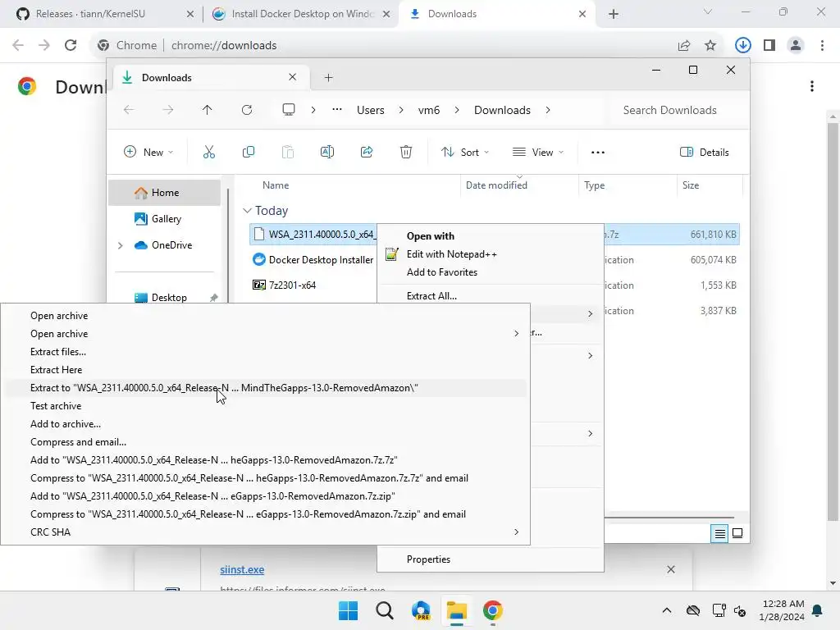Refresh the Downloads folder in Explorer
840x630 pixels.
pyautogui.click(x=246, y=110)
